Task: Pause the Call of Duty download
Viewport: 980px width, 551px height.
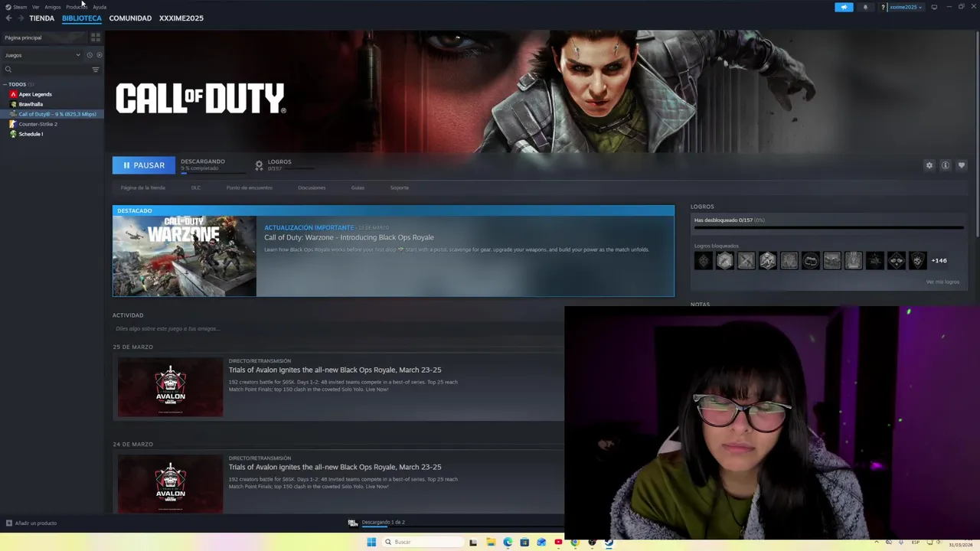Action: click(x=144, y=165)
